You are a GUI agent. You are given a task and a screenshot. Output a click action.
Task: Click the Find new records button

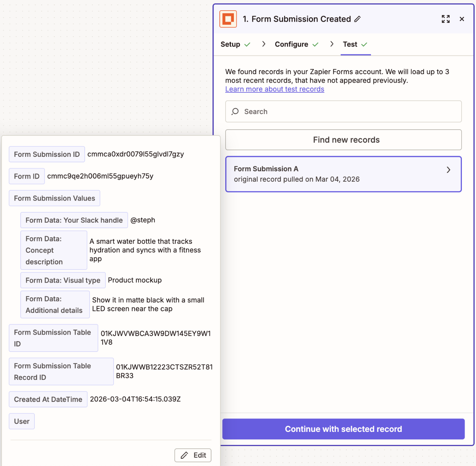[343, 140]
